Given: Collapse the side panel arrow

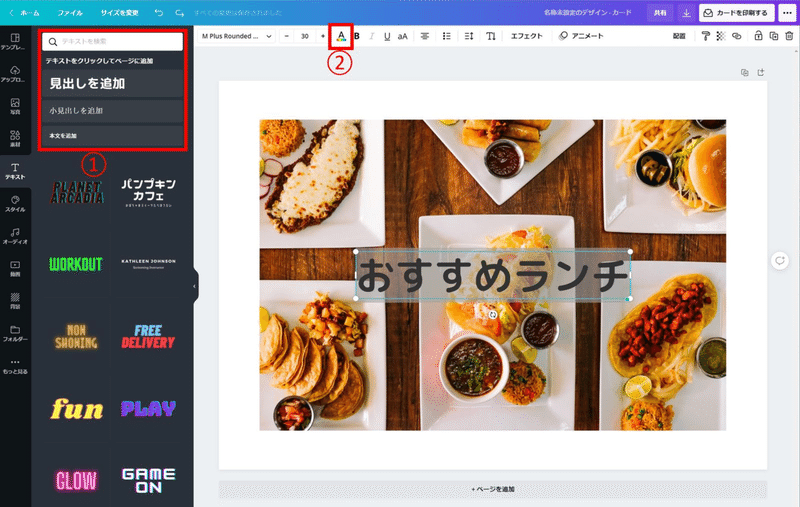Looking at the screenshot, I should tap(194, 286).
